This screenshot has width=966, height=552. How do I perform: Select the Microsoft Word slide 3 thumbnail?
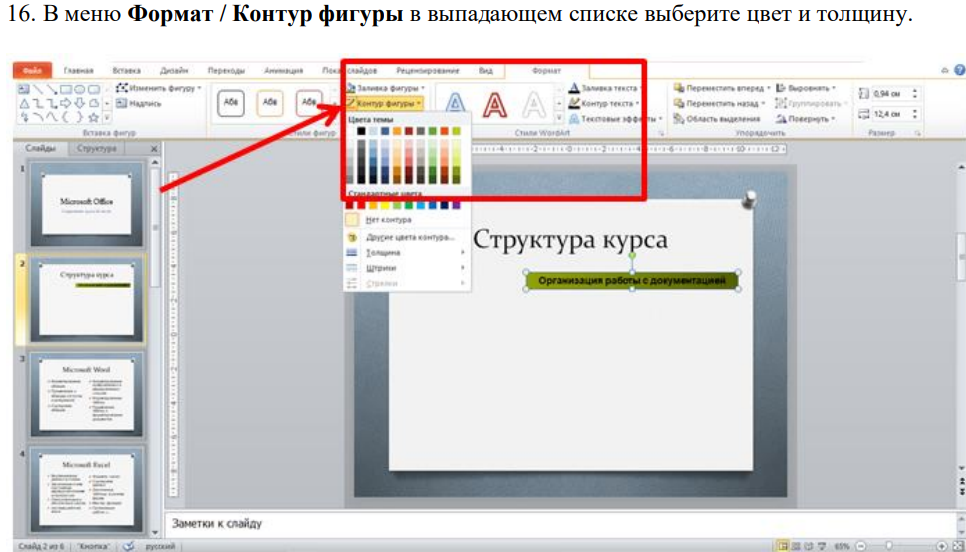(87, 392)
